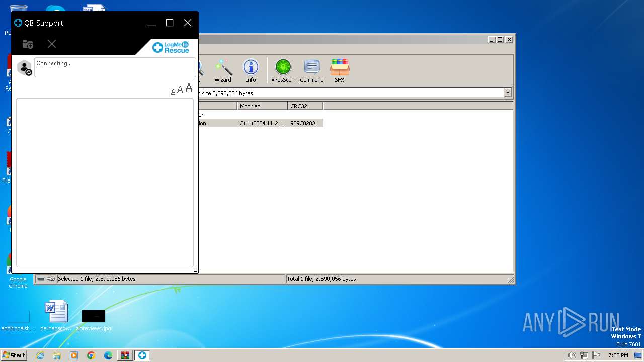This screenshot has height=362, width=644.
Task: Select the additionalst desktop file
Action: 18,320
